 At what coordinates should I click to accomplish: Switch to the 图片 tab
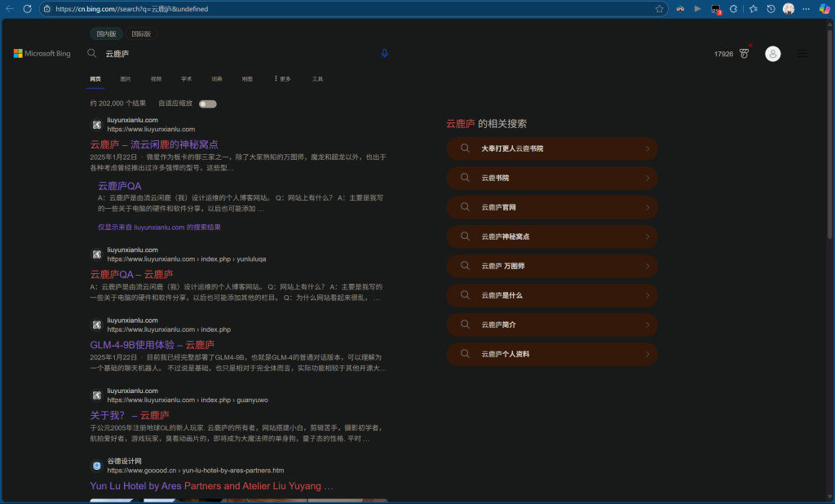click(126, 79)
